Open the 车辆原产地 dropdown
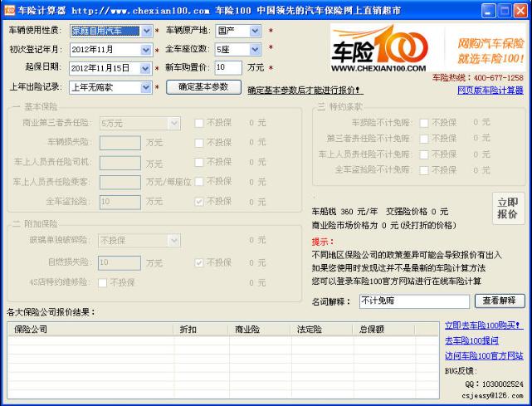This screenshot has width=532, height=406. tap(255, 31)
